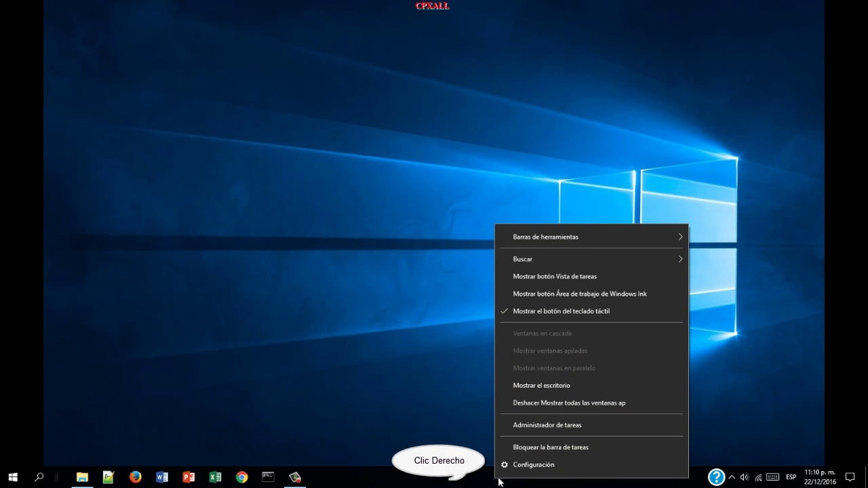
Task: Open File Explorer from the taskbar
Action: click(x=82, y=477)
